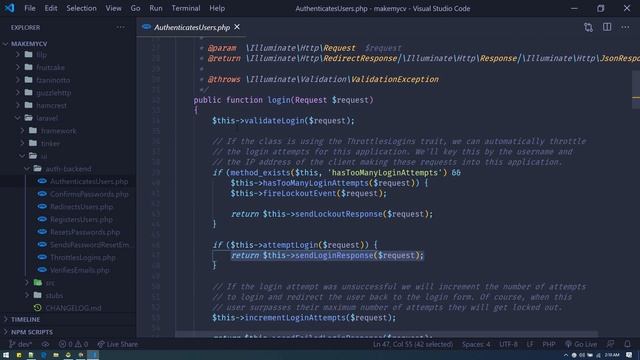Open the Windows Start menu
Image resolution: width=640 pixels, height=360 pixels.
coord(6,355)
